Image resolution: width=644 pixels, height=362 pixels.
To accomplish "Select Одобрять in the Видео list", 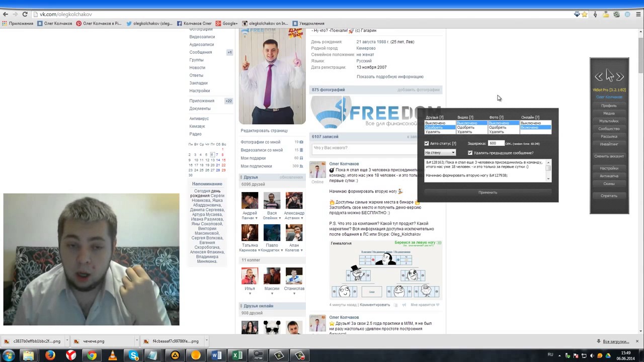I will [472, 128].
